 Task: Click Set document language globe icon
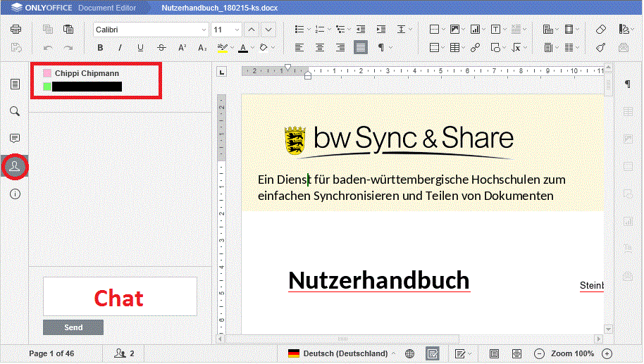coord(409,353)
